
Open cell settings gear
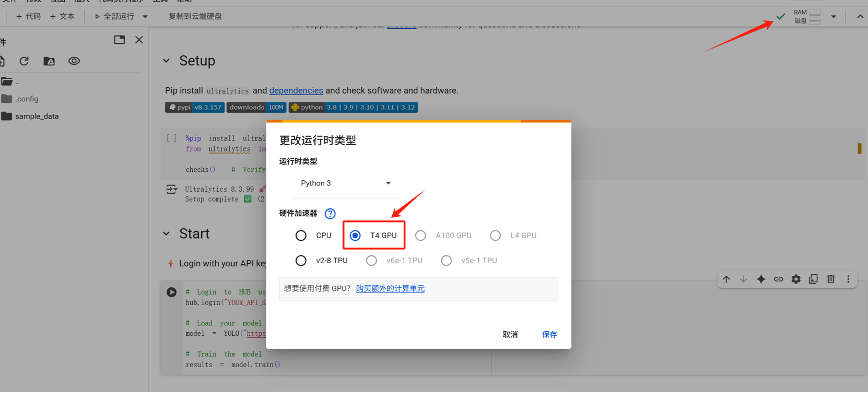click(796, 279)
